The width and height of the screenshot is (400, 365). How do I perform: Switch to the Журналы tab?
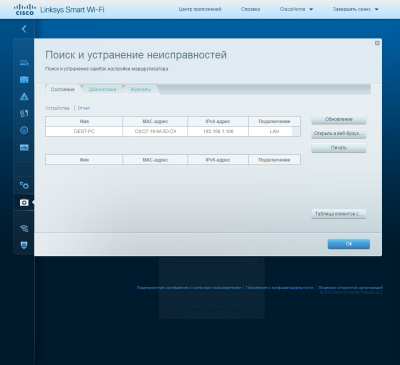pos(140,89)
